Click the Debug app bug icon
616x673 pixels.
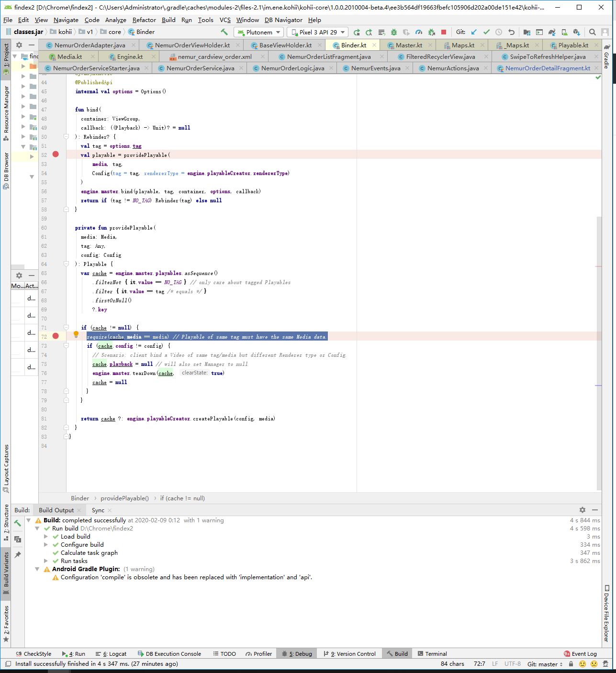[394, 32]
